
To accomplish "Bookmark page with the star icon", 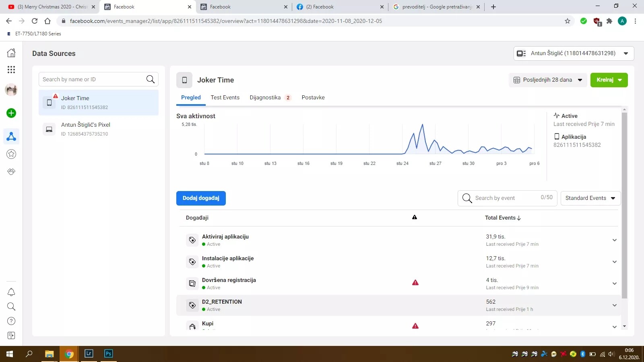I will [x=568, y=21].
